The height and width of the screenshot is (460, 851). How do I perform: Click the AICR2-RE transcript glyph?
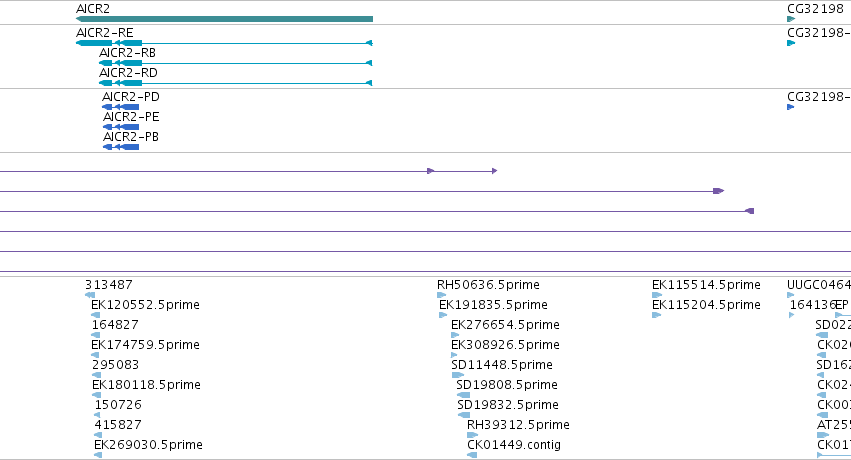224,43
